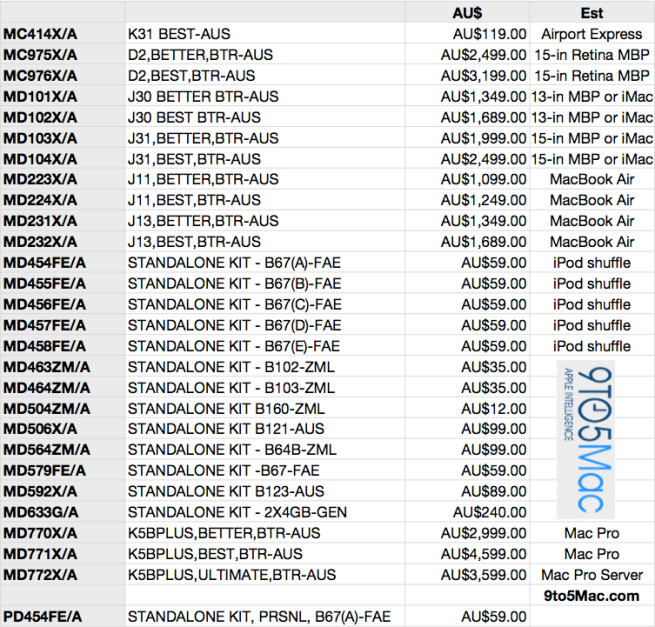Select part number cell PD454FE/A
This screenshot has width=655, height=627.
click(x=42, y=616)
